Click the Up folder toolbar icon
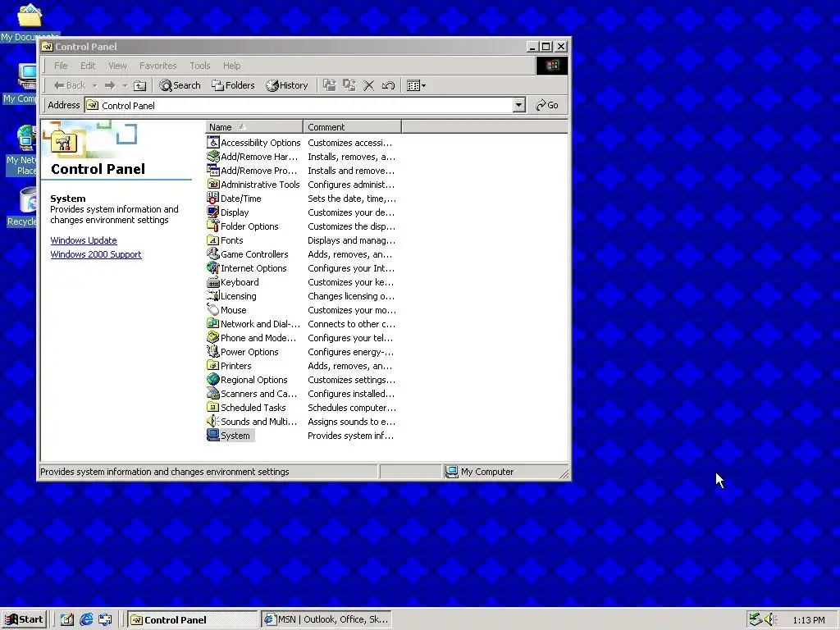The width and height of the screenshot is (840, 630). pyautogui.click(x=139, y=85)
